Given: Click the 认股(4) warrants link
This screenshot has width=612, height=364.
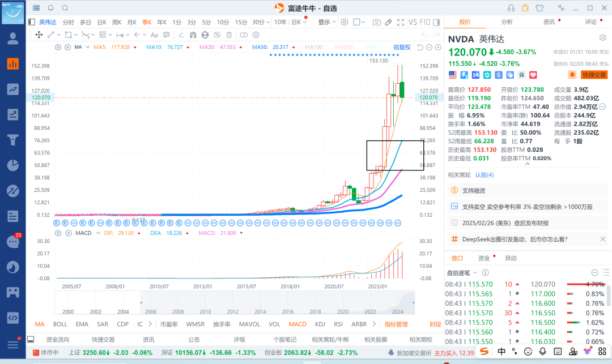Looking at the screenshot, I should [x=484, y=175].
